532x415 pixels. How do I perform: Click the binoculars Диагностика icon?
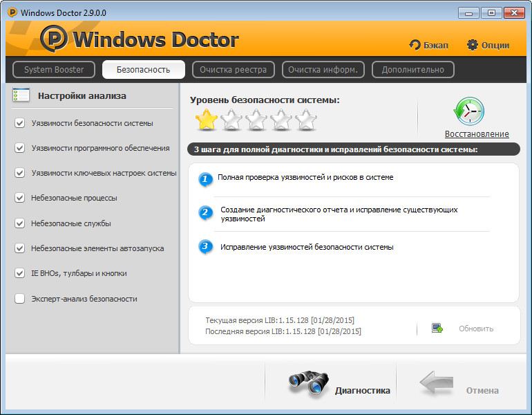pos(308,384)
